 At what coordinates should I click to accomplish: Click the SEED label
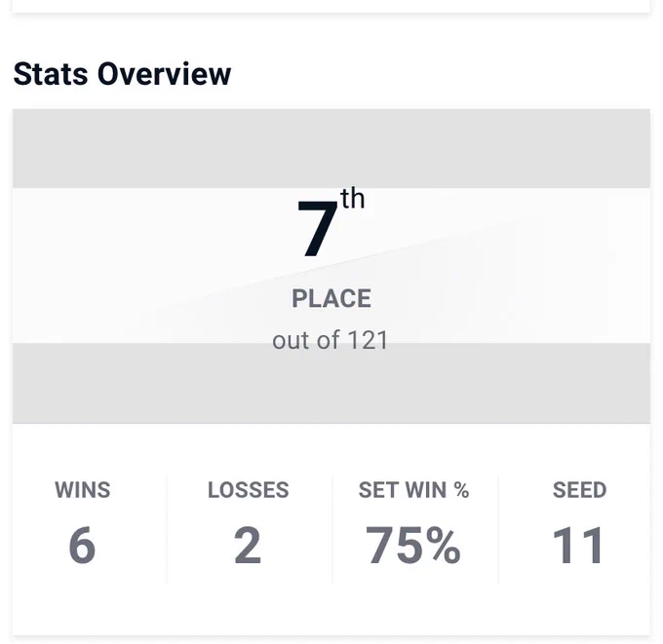[x=580, y=490]
